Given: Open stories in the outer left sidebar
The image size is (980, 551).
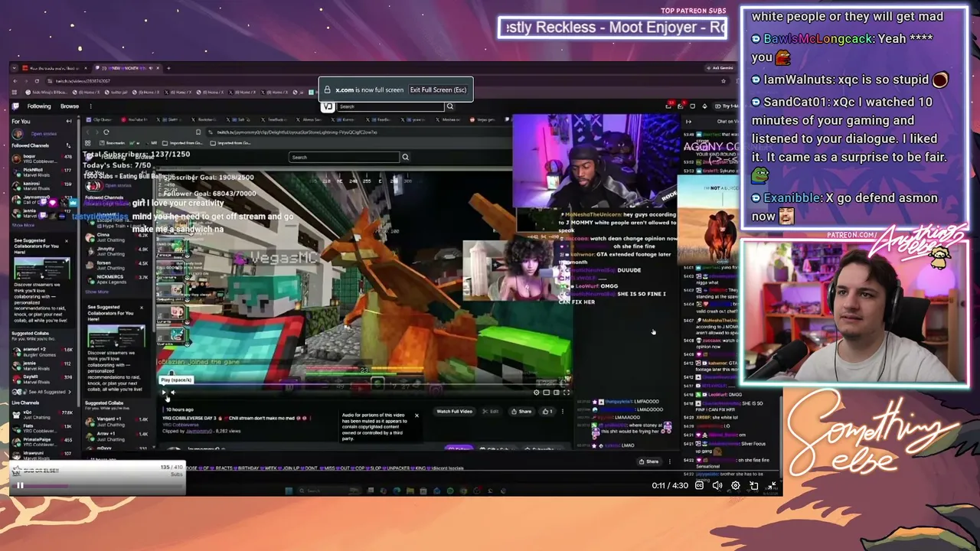Looking at the screenshot, I should 44,134.
